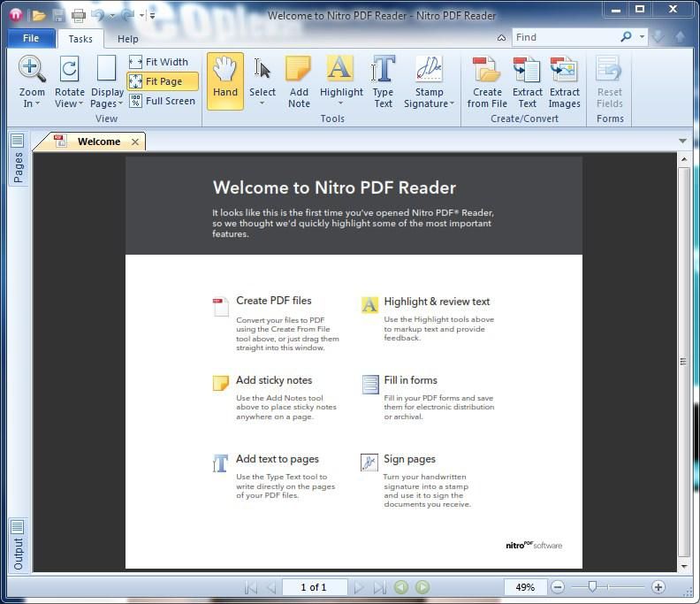Click the zoom in plus button
Image resolution: width=700 pixels, height=604 pixels.
pyautogui.click(x=658, y=587)
